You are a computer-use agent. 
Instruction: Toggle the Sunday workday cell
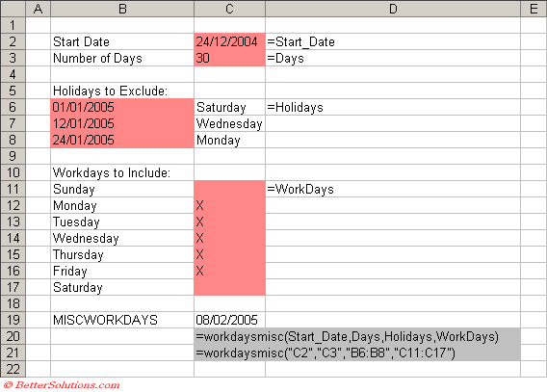coord(229,189)
